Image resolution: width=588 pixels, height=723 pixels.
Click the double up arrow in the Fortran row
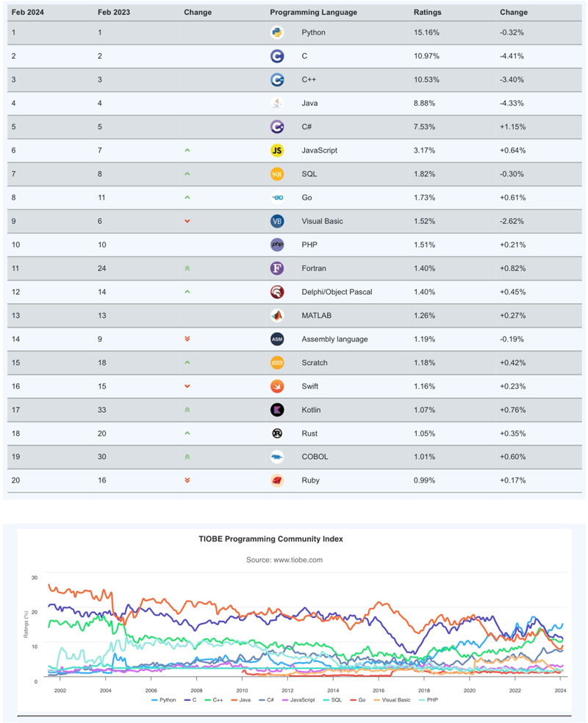tap(187, 268)
